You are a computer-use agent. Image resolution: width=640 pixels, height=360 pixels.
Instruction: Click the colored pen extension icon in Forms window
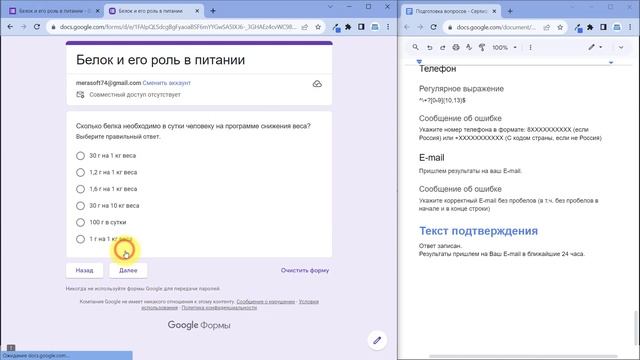click(336, 27)
